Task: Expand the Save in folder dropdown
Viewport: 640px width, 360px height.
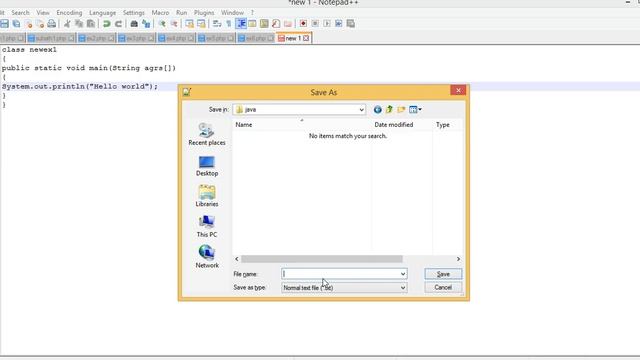Action: (x=361, y=109)
